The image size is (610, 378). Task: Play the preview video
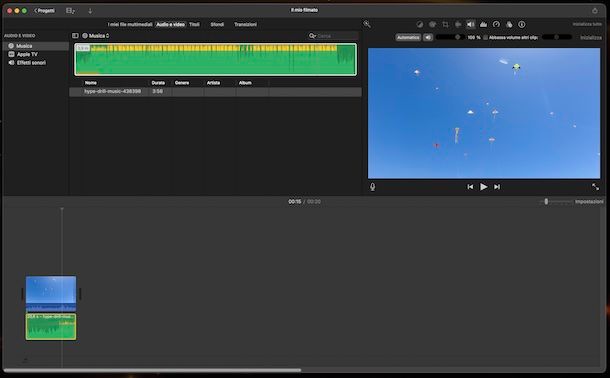tap(483, 187)
